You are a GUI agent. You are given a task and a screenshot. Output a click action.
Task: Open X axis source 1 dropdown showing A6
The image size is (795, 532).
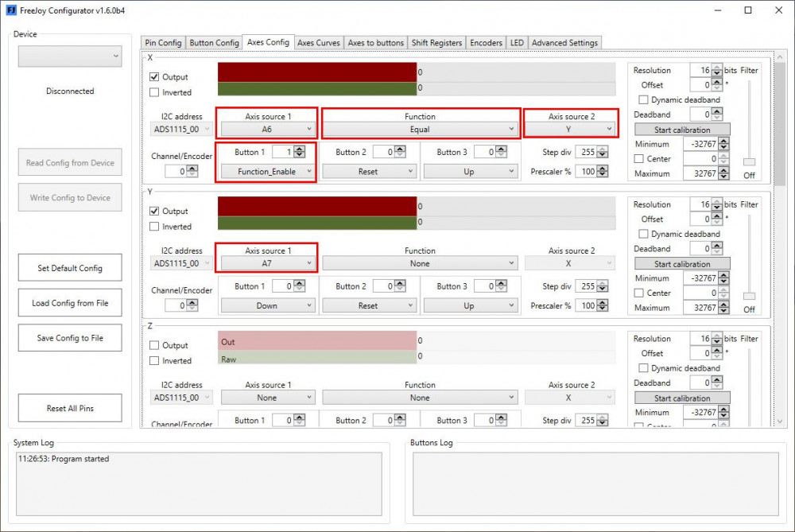coord(268,130)
